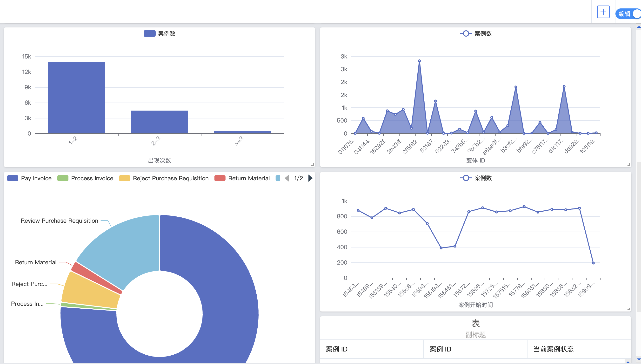Go to previous pie legend page
This screenshot has width=641, height=364.
[x=287, y=178]
